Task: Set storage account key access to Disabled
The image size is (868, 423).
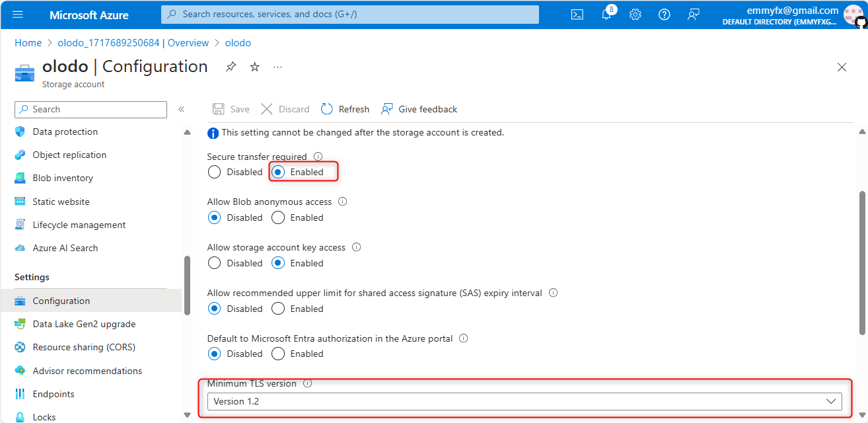Action: tap(214, 263)
